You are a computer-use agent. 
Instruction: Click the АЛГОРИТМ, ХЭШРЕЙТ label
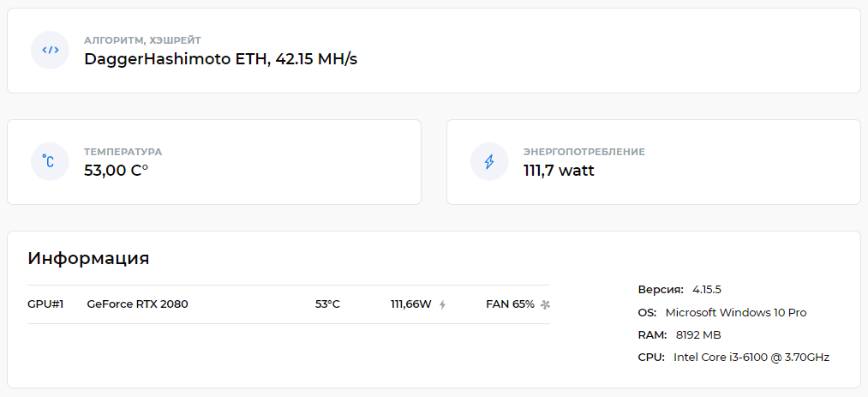tap(143, 40)
